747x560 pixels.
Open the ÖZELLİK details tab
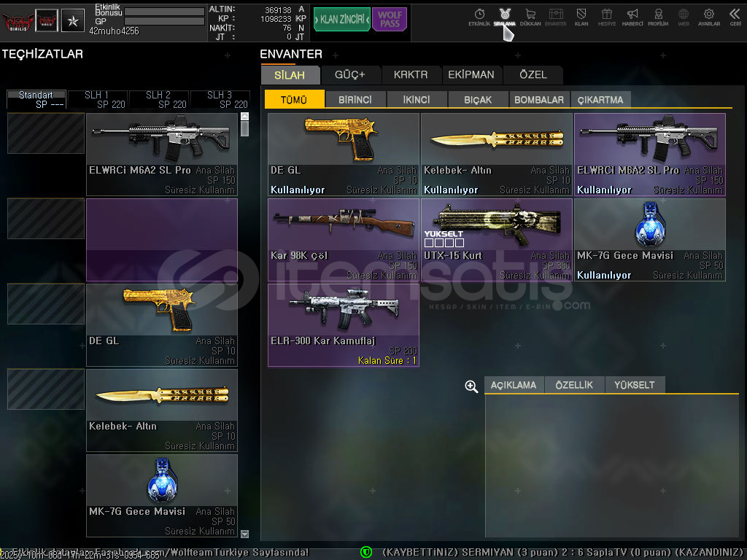[x=574, y=385]
